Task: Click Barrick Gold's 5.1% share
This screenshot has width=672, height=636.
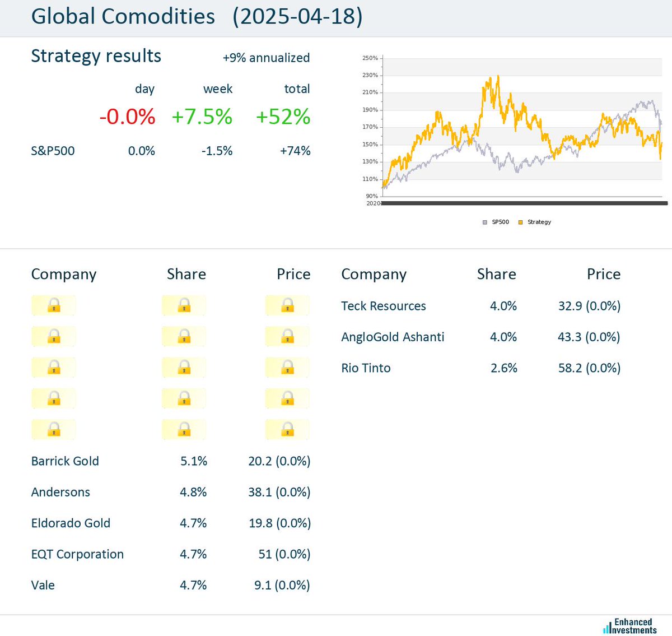Action: point(194,461)
